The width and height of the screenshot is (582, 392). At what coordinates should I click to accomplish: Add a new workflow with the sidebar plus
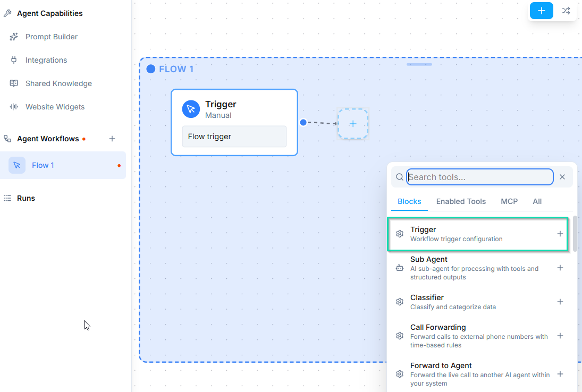pos(112,138)
